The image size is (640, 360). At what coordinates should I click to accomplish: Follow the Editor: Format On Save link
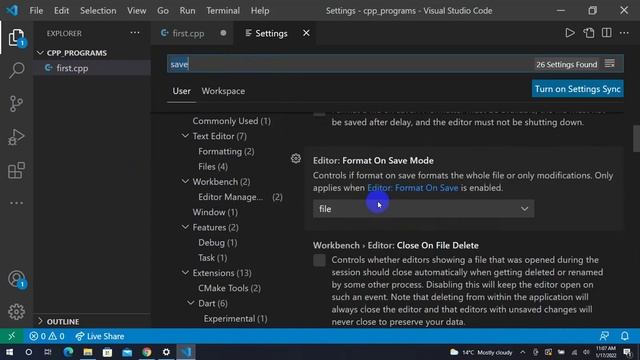[413, 188]
